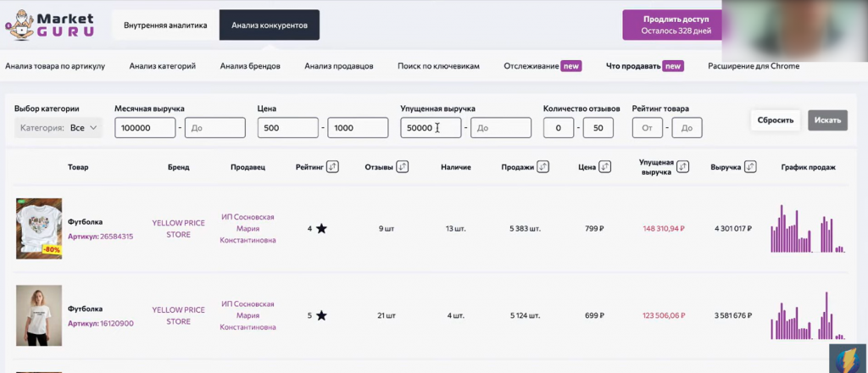The width and height of the screenshot is (868, 373).
Task: Sort table by Рейтинг column icon
Action: pyautogui.click(x=332, y=167)
